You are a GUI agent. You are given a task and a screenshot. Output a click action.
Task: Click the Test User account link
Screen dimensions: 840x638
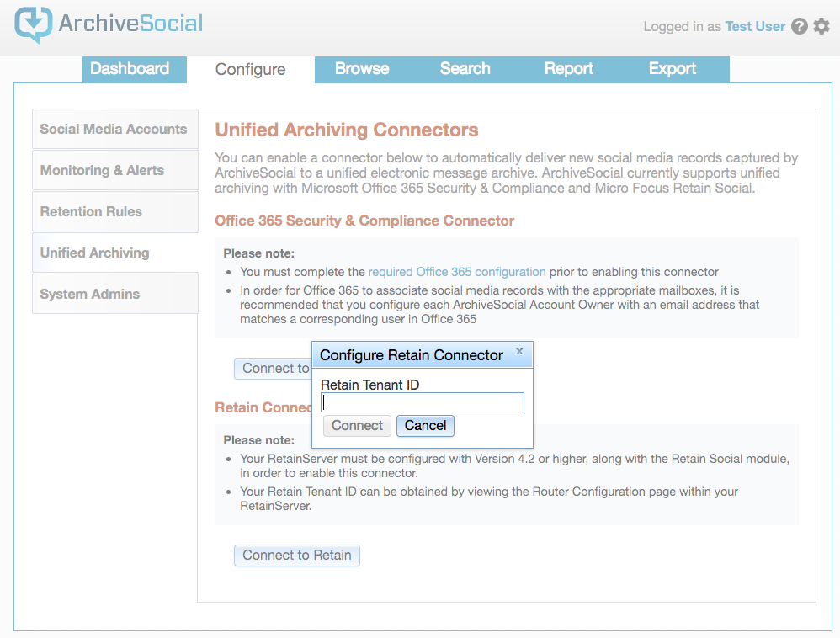tap(755, 26)
